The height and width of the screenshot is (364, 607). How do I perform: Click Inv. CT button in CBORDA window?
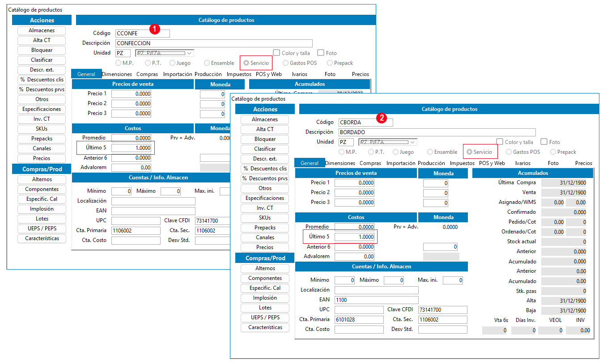(x=265, y=208)
